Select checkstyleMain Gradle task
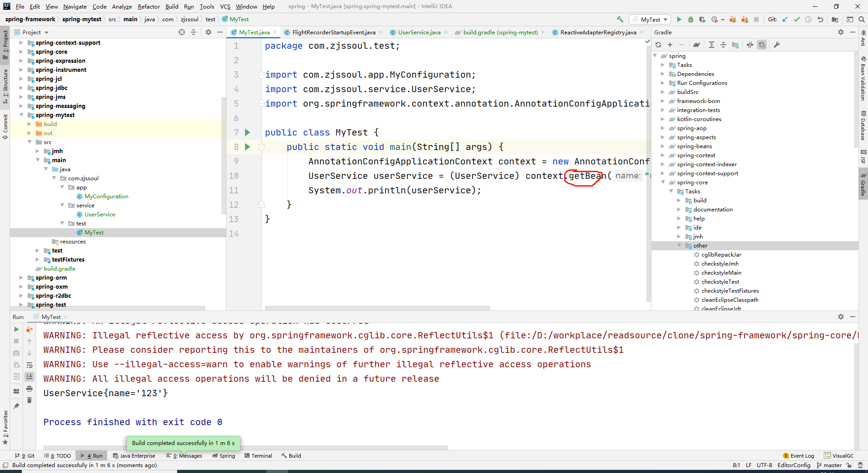Screen dimensions: 868x473 pos(721,272)
